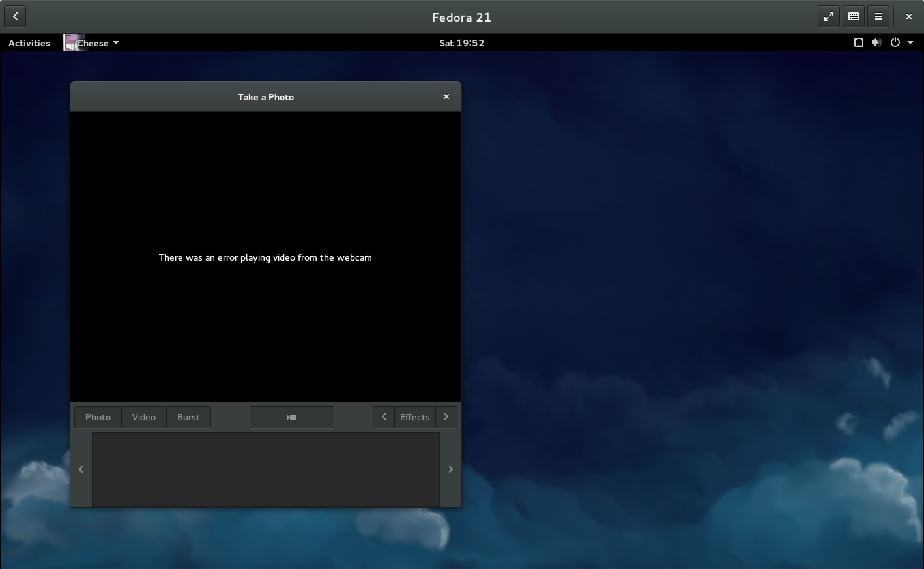Switch to Photo mode

coord(98,417)
